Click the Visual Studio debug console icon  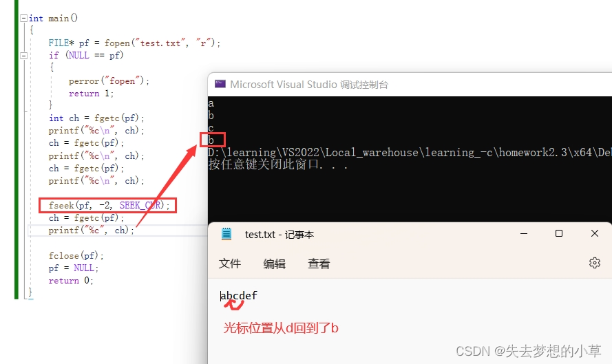[220, 84]
